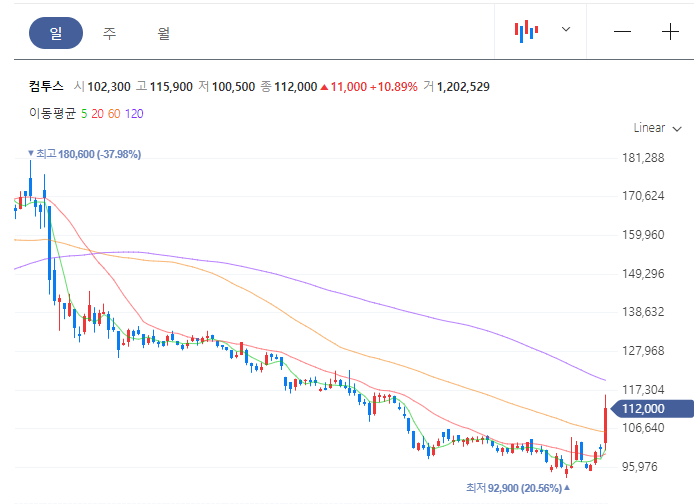Zoom in the chart with plus icon

point(670,32)
